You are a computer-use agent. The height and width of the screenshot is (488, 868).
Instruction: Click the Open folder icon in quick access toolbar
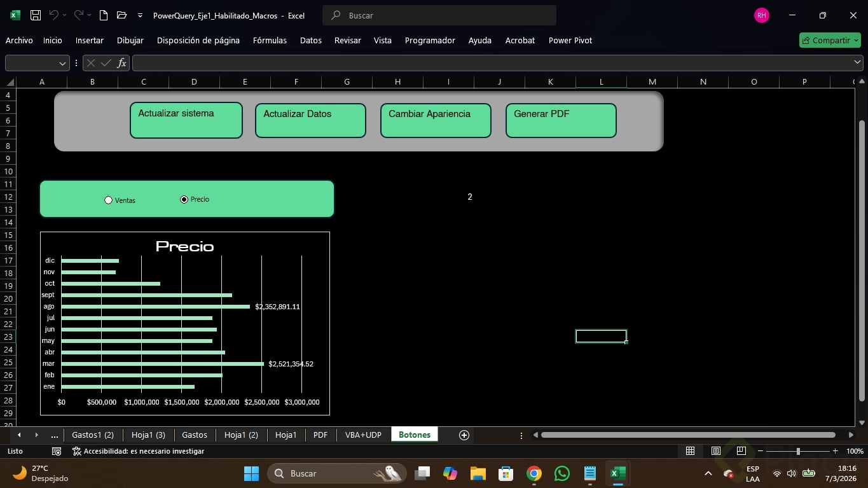[x=122, y=15]
